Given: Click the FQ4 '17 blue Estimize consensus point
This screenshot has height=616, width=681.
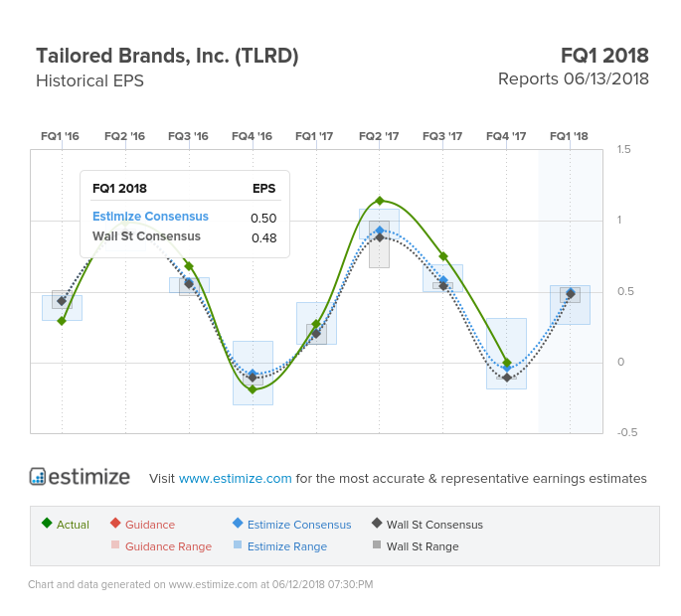Looking at the screenshot, I should (507, 369).
